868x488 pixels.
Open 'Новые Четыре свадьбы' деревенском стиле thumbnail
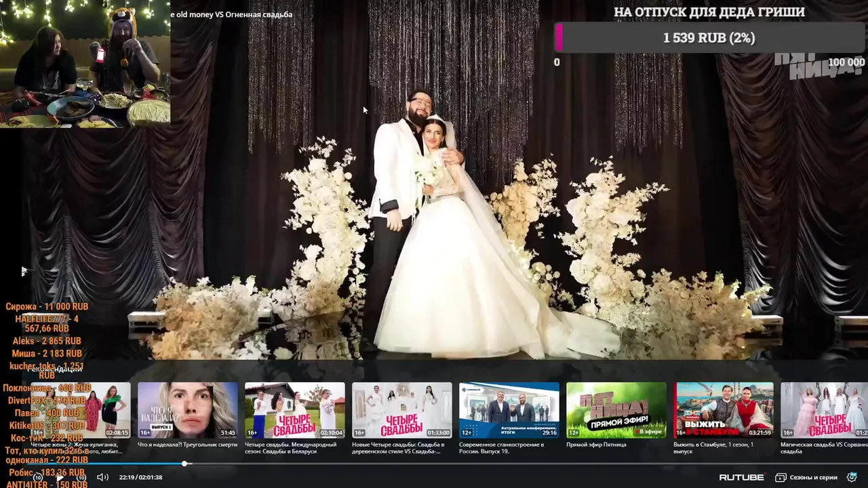[x=402, y=410]
